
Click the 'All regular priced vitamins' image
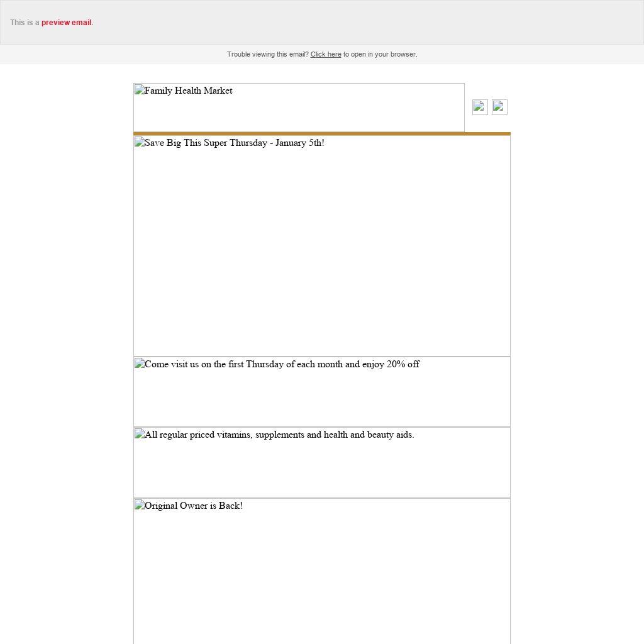click(x=321, y=462)
